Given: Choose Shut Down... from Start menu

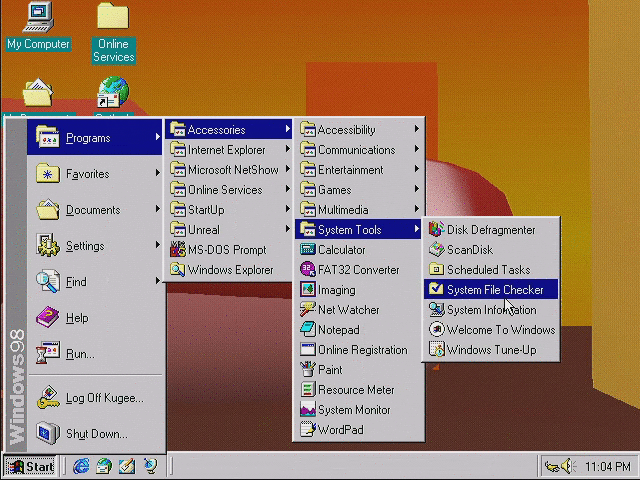Looking at the screenshot, I should 95,433.
